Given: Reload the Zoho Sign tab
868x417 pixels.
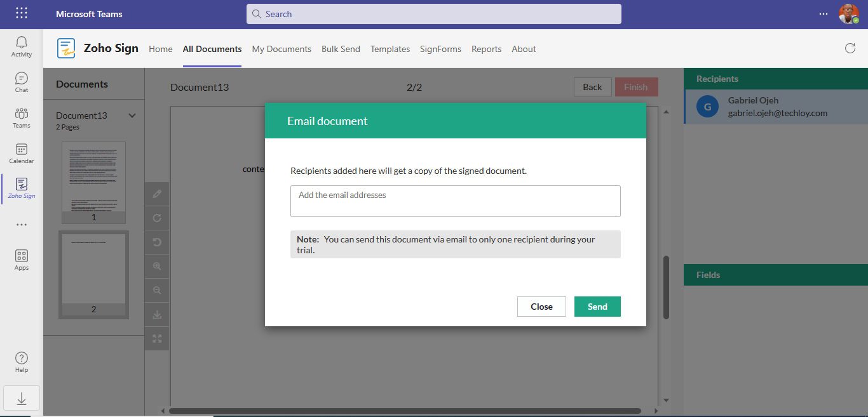Looking at the screenshot, I should [x=850, y=48].
